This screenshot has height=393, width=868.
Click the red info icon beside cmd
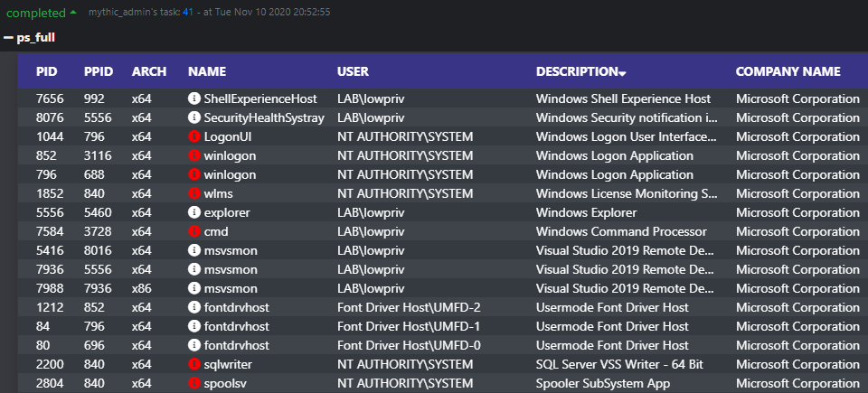point(193,231)
